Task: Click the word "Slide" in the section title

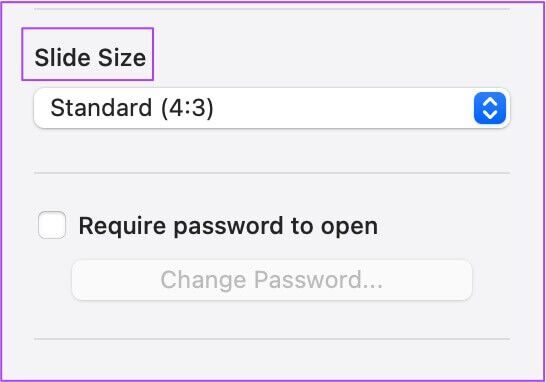Action: pyautogui.click(x=62, y=57)
